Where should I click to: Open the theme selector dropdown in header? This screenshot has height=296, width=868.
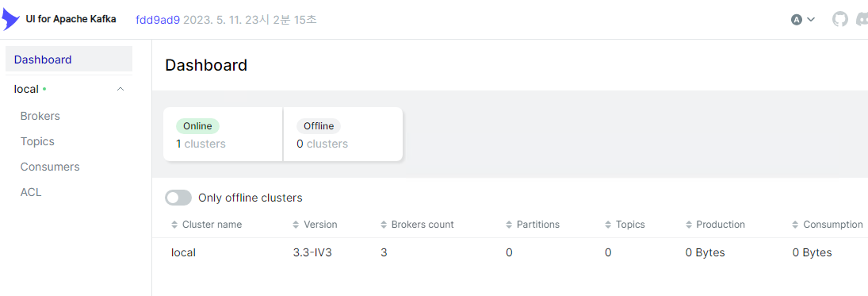803,19
